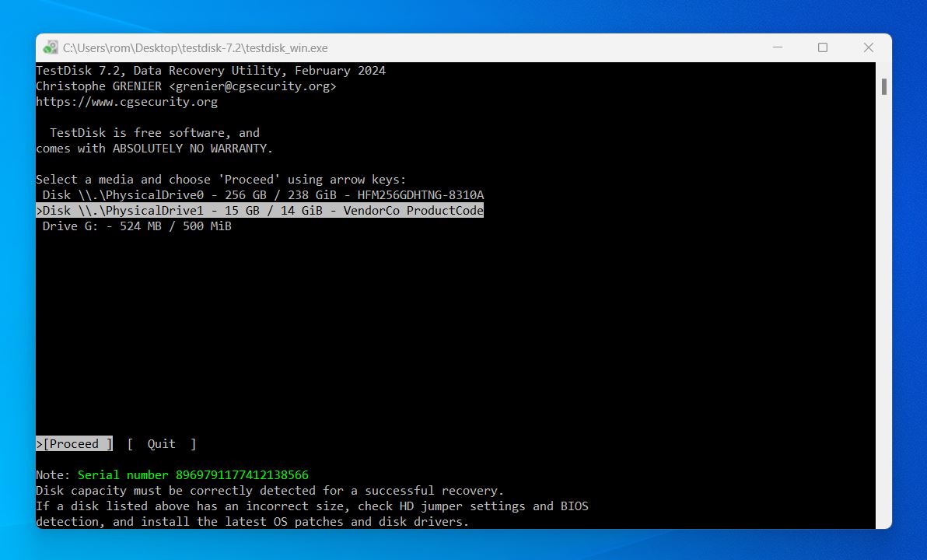The image size is (927, 560).
Task: Minimize the TestDisk console window
Action: pos(778,47)
